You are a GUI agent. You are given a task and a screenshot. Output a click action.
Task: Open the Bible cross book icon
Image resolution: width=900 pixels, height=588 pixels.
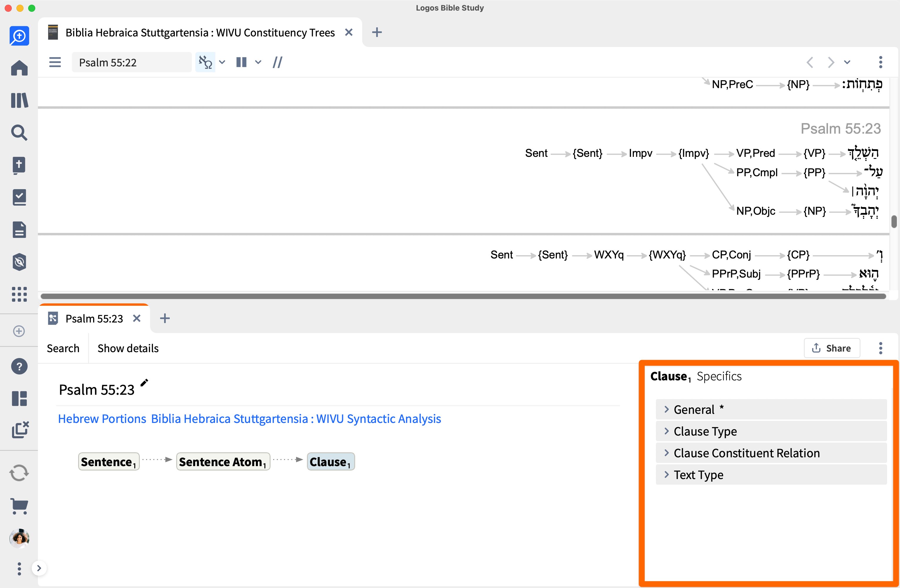click(x=19, y=165)
